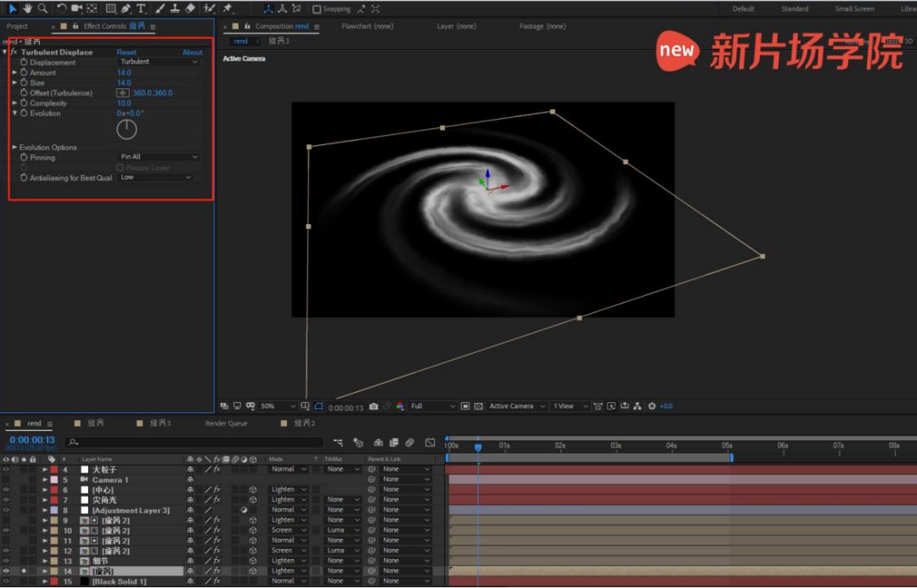Screen dimensions: 917x588
Task: Click Reset for Turbulent Displace effect
Action: pos(126,53)
